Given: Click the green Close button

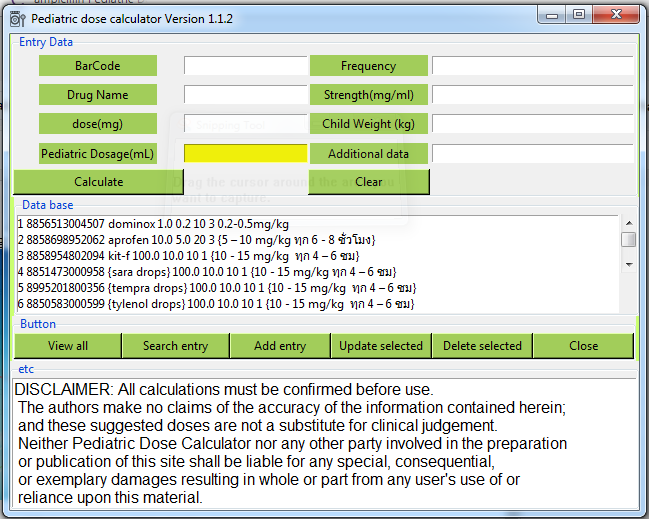Looking at the screenshot, I should 584,346.
